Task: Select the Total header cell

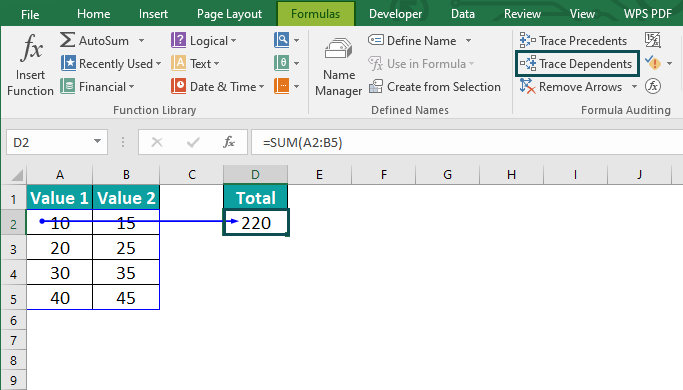Action: tap(256, 197)
